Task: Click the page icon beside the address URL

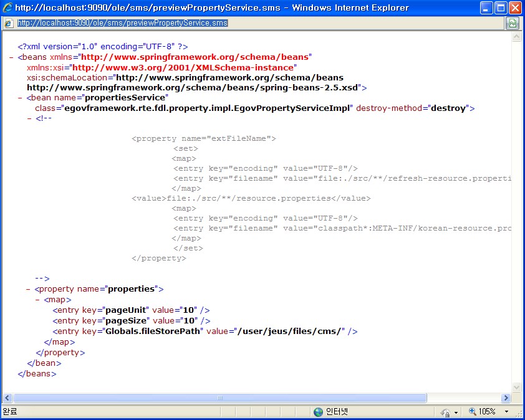Action: click(x=8, y=23)
